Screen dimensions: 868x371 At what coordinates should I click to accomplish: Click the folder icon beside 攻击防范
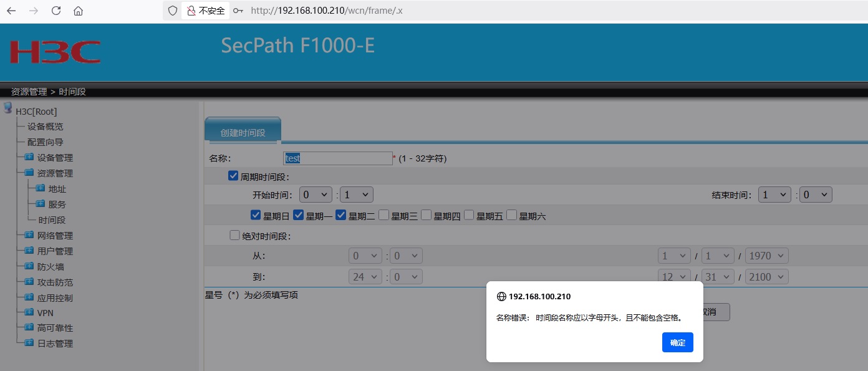click(29, 282)
